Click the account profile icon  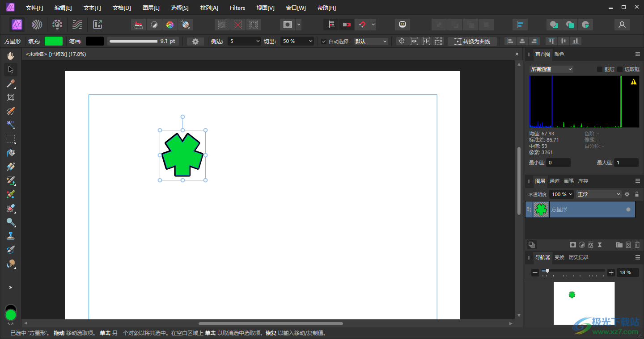[622, 25]
